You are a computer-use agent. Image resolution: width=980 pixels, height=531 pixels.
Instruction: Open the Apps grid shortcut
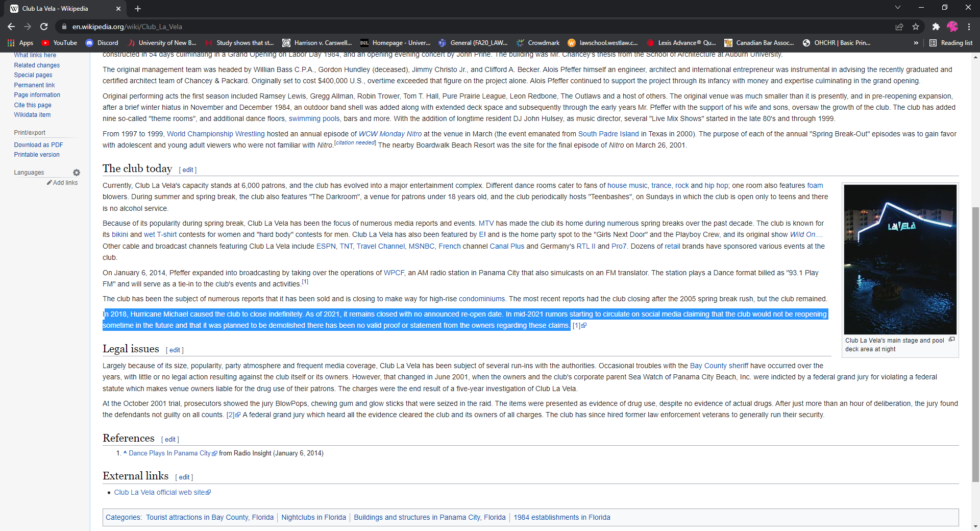coord(20,43)
